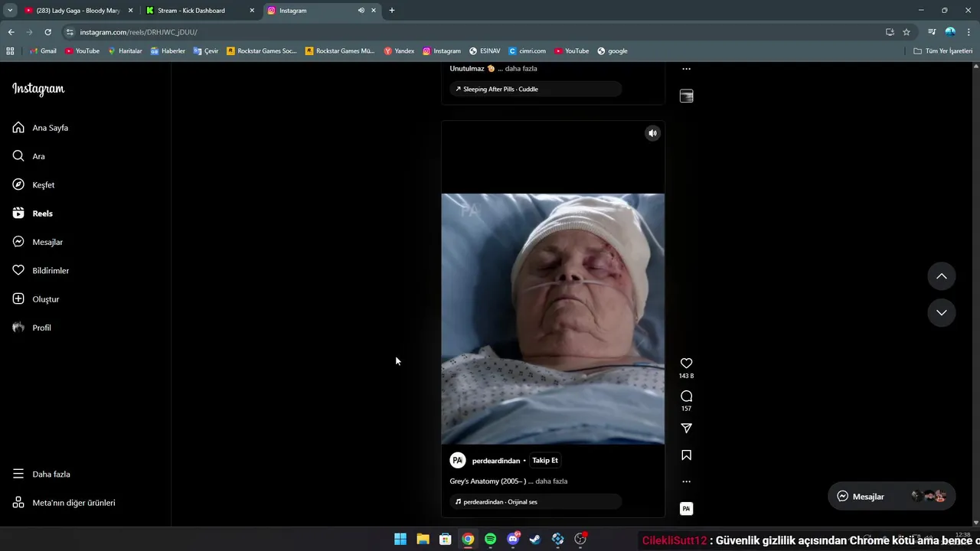
Task: Open Steam from taskbar
Action: tap(535, 539)
